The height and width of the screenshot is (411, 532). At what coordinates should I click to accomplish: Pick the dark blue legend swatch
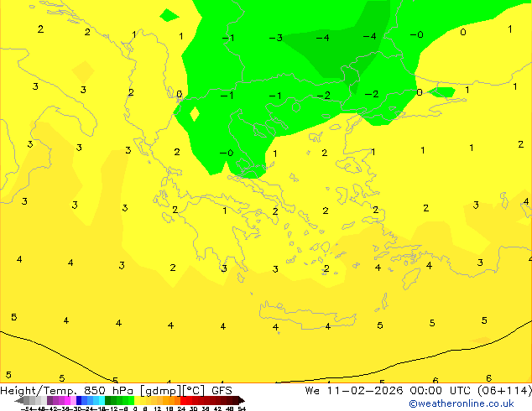(x=79, y=400)
